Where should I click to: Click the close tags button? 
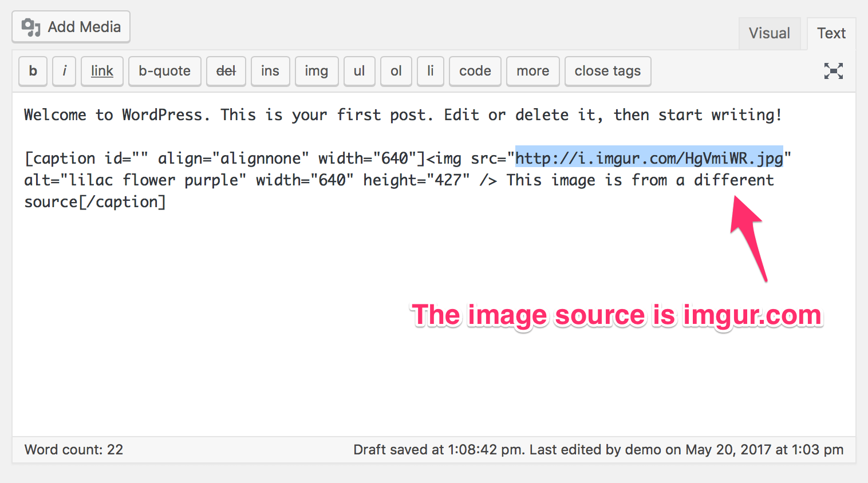pyautogui.click(x=608, y=71)
